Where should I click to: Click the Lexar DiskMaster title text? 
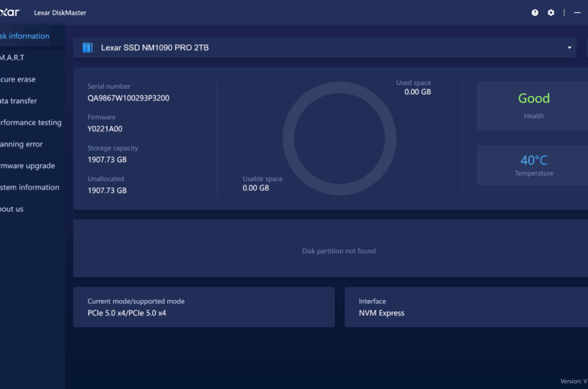[60, 13]
